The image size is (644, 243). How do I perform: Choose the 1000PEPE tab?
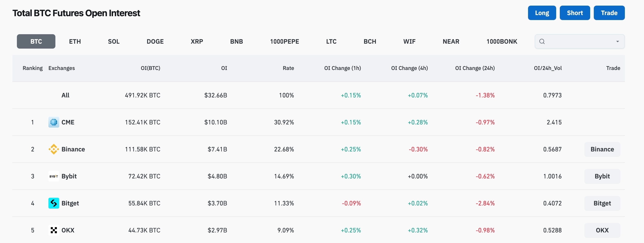pyautogui.click(x=284, y=41)
